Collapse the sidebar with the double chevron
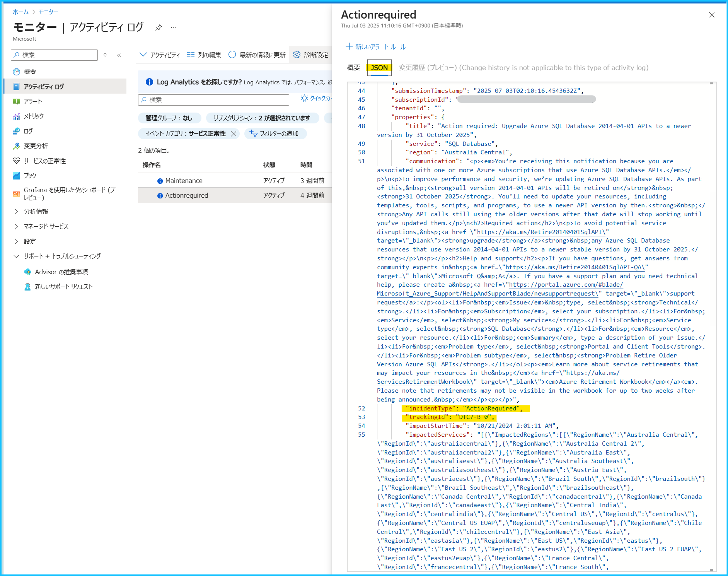 119,55
